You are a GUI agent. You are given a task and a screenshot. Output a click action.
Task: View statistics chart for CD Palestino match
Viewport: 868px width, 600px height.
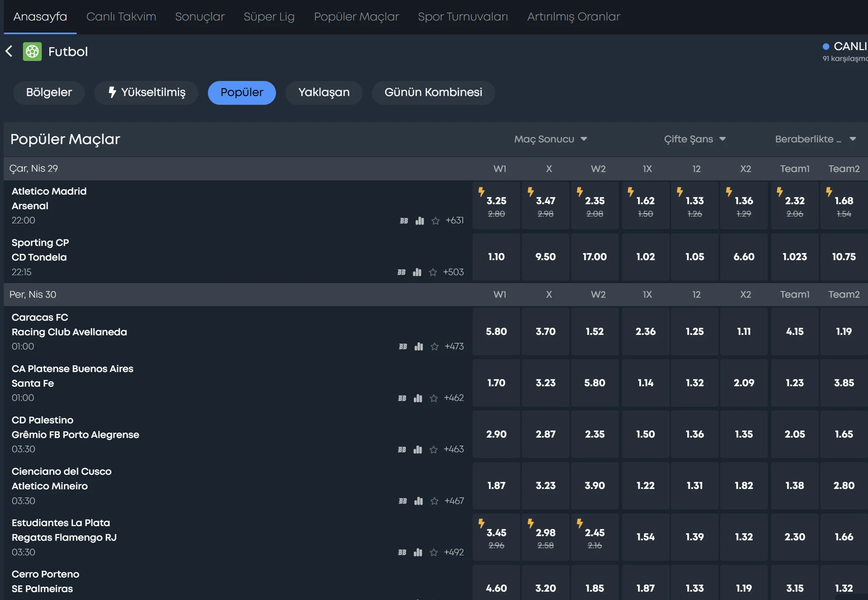pos(418,449)
